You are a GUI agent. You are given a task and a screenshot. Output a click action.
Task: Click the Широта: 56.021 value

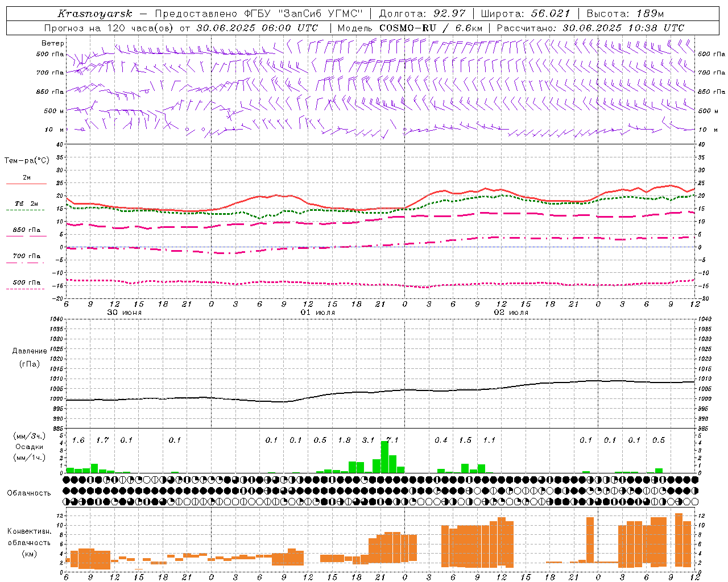click(525, 14)
